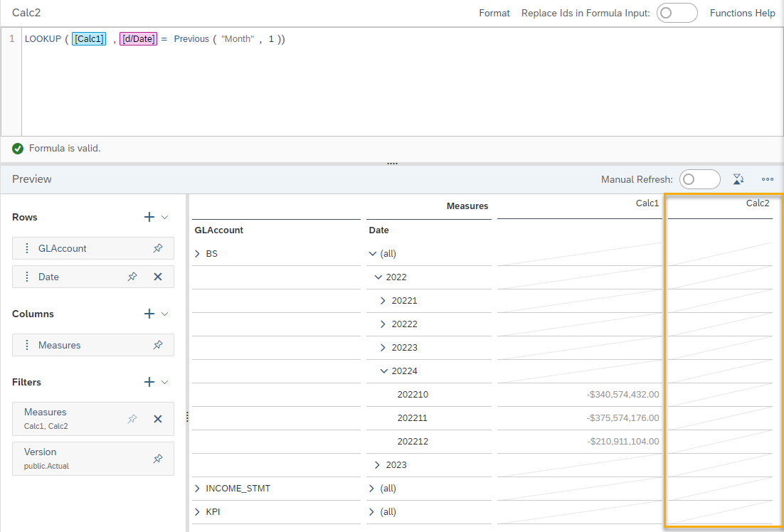
Task: Expand quarter 20221
Action: (x=383, y=301)
